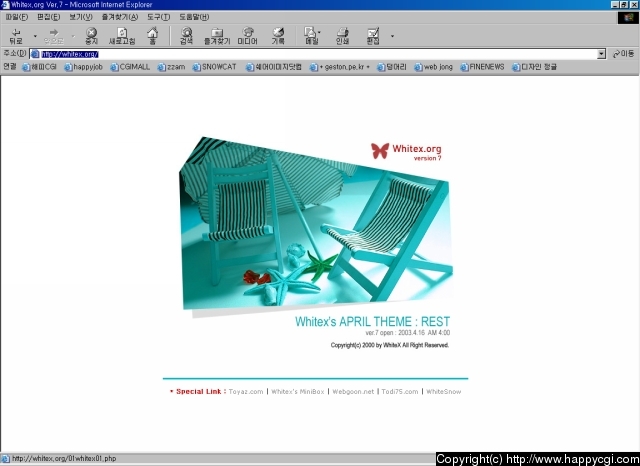Click the Whitex.org title text

[417, 149]
